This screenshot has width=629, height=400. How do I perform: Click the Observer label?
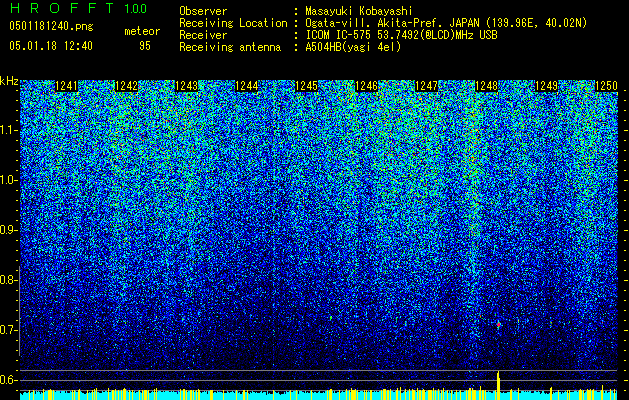click(x=203, y=11)
